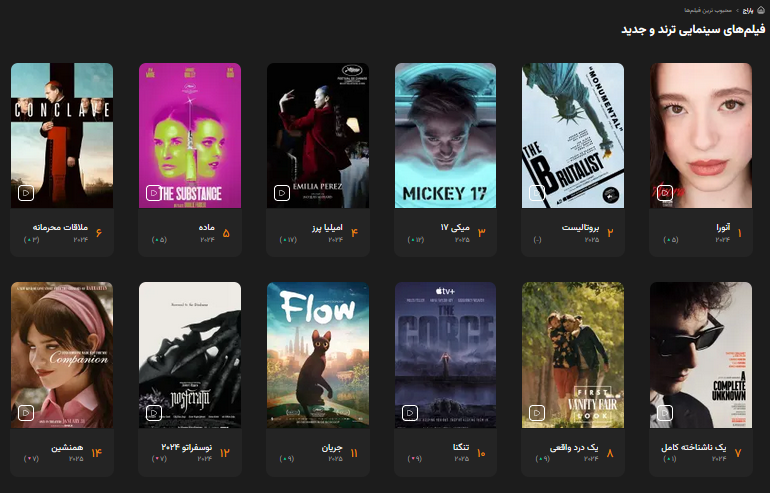Click rank number ۲ on the بروتالیست card
Screen dimensions: 770x493
click(610, 233)
